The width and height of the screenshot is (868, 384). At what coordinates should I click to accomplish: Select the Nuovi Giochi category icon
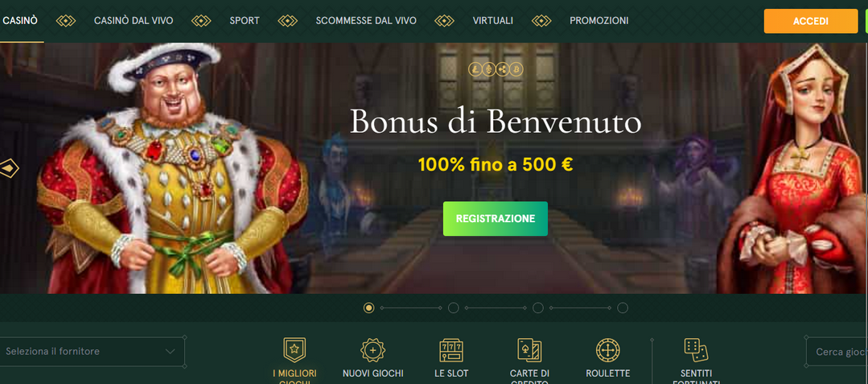372,350
